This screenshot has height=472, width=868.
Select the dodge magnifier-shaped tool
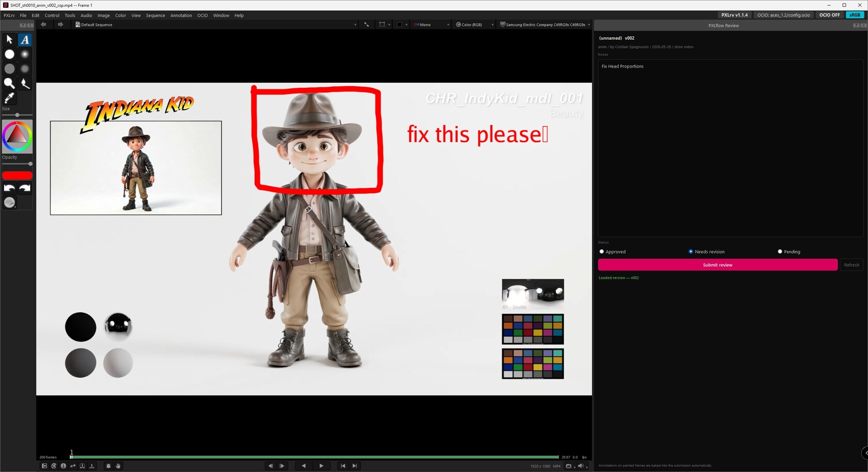(x=9, y=83)
